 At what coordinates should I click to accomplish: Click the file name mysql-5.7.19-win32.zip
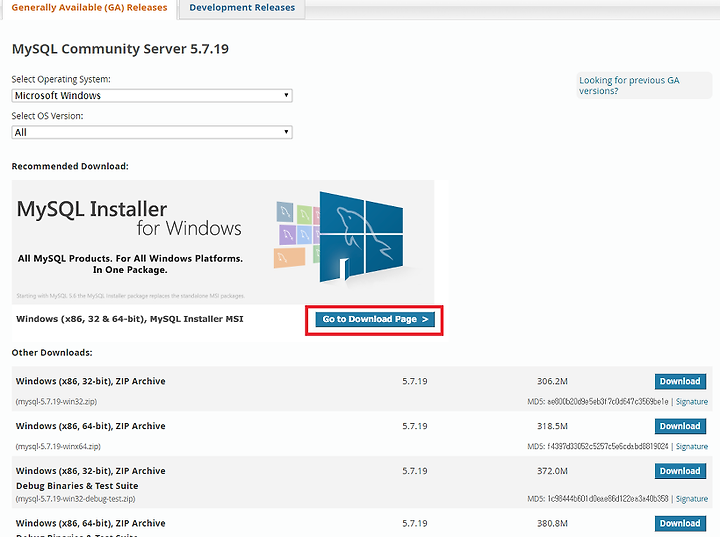coord(56,401)
